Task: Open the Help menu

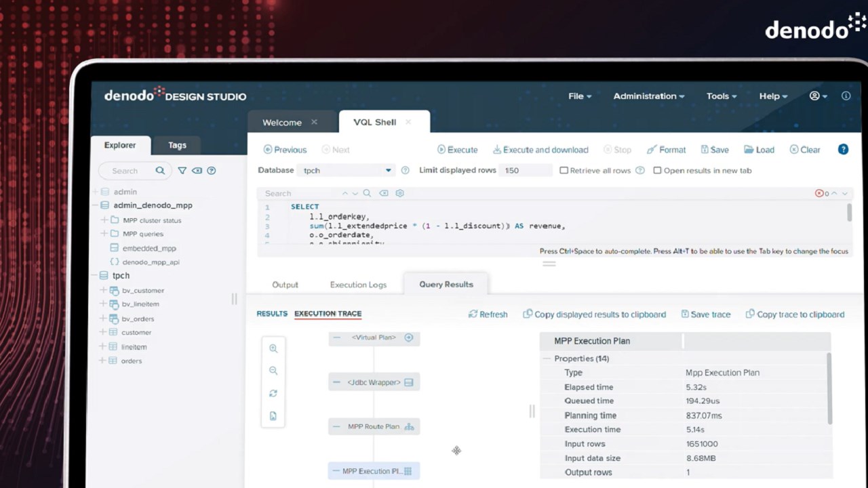Action: point(773,96)
